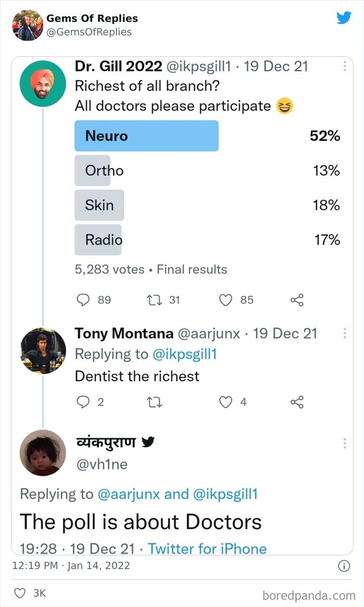Share Dr. Gill's poll tweet

pos(297,300)
